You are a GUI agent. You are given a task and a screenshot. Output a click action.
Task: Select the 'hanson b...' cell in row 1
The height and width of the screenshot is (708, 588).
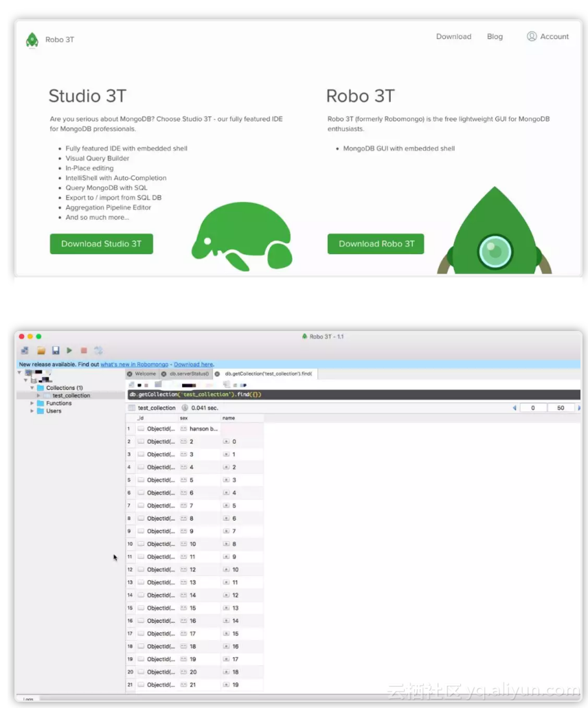[x=199, y=429]
